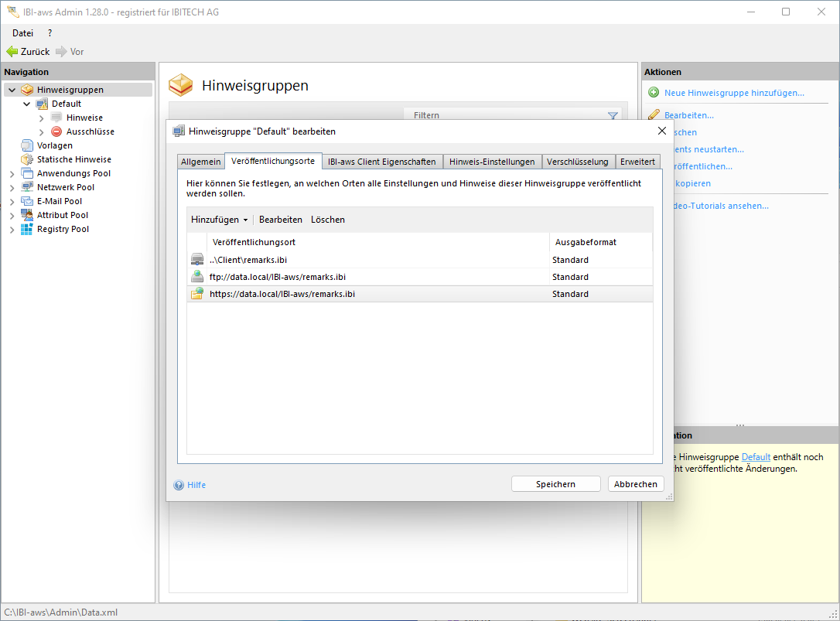Screen dimensions: 840x621
Task: Click the local file remarks.ibi drive icon
Action: coord(197,260)
